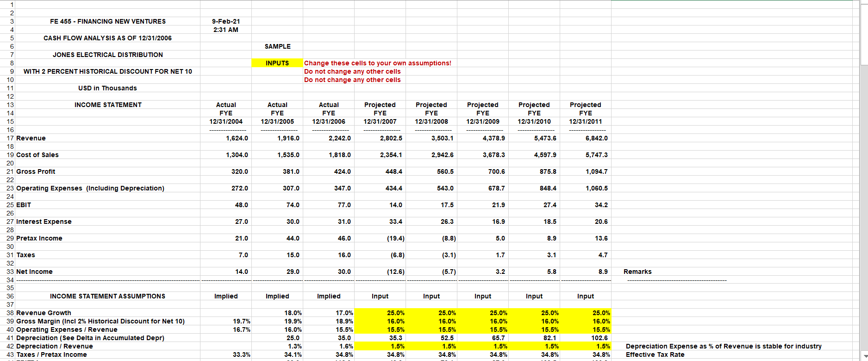
Task: Select Cost of Sales value 1,818.0
Action: pos(340,155)
